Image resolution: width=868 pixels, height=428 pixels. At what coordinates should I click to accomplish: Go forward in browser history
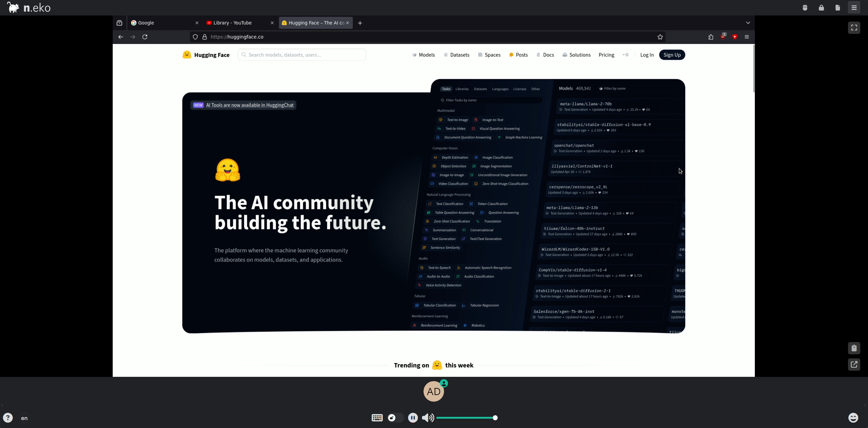[133, 37]
